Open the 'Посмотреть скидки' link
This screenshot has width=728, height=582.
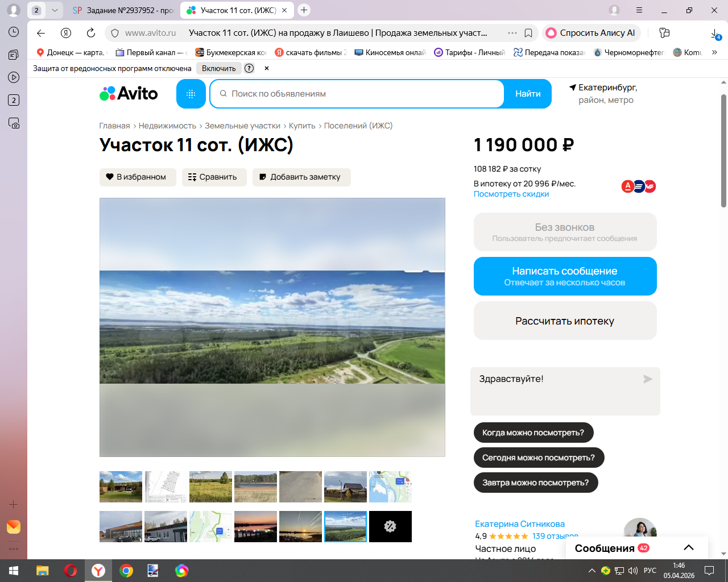[511, 194]
